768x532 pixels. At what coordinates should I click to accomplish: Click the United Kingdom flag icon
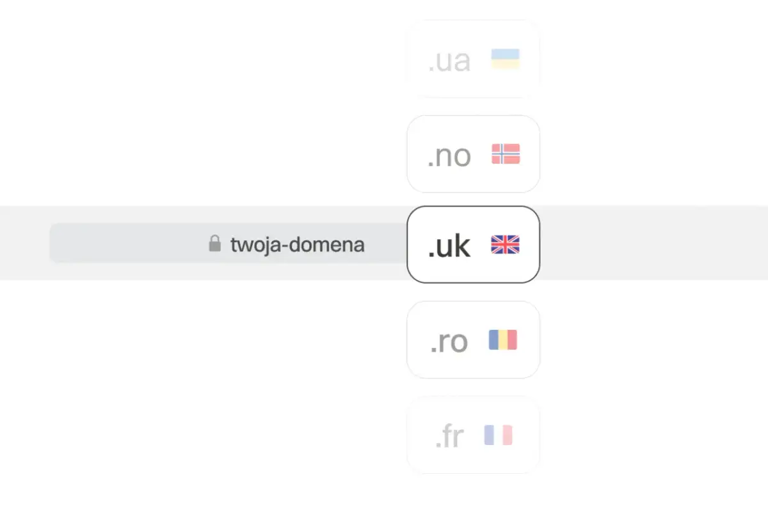coord(505,245)
